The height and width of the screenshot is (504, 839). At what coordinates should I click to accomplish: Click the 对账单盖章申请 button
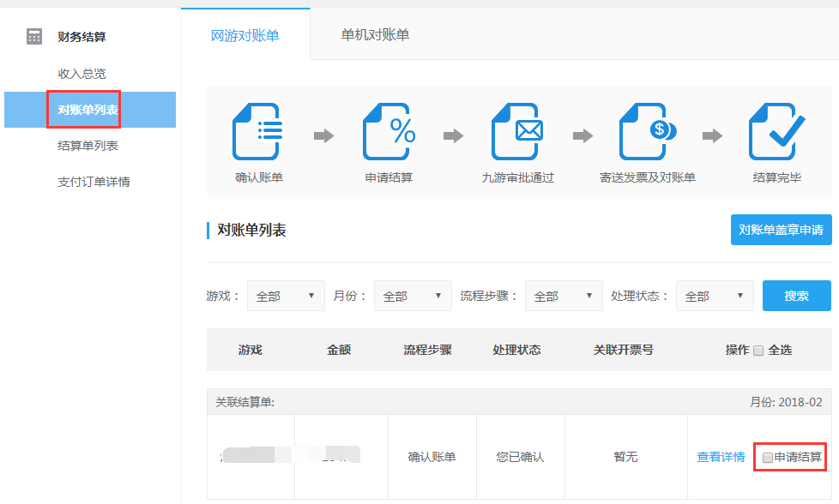[781, 230]
